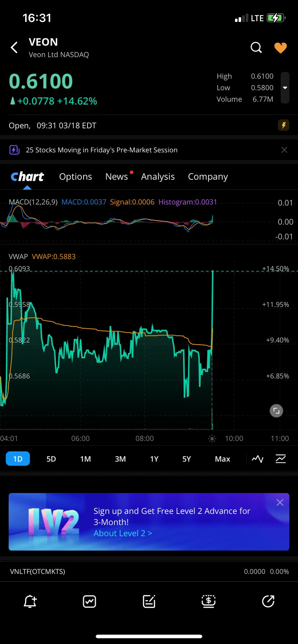Dismiss the pre-market news headline bar
Screen dimensions: 298x644
[284, 150]
